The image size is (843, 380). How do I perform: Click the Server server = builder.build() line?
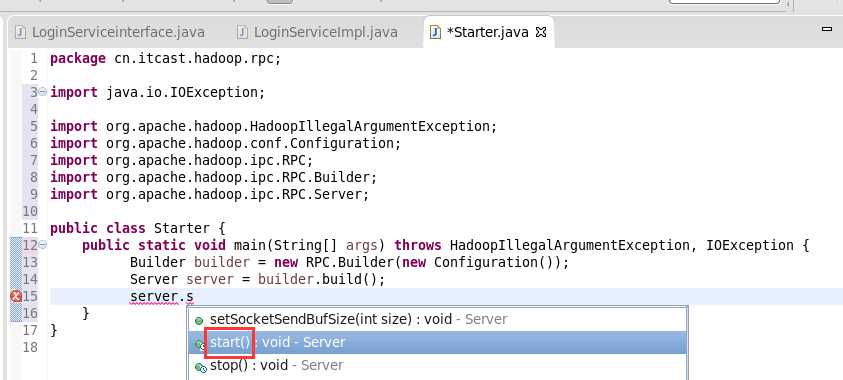pos(258,279)
